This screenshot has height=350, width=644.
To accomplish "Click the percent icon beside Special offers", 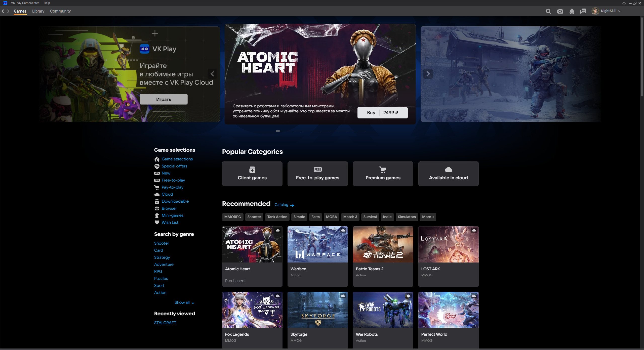I will (x=157, y=166).
